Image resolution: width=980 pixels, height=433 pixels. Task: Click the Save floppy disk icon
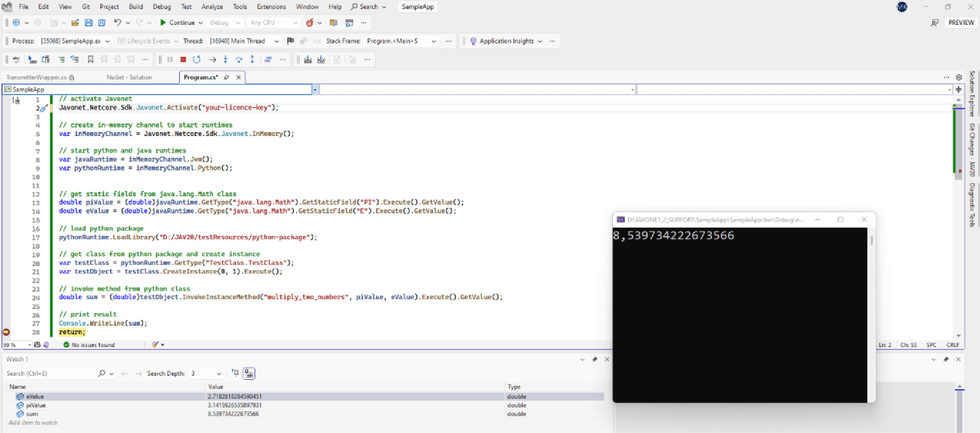pos(88,22)
